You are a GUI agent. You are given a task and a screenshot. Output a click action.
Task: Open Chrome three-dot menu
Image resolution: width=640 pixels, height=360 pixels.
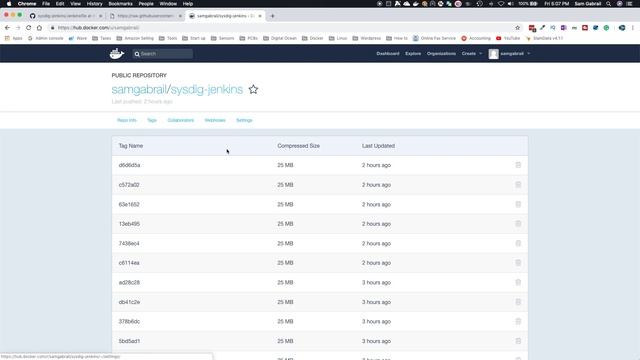click(x=633, y=28)
